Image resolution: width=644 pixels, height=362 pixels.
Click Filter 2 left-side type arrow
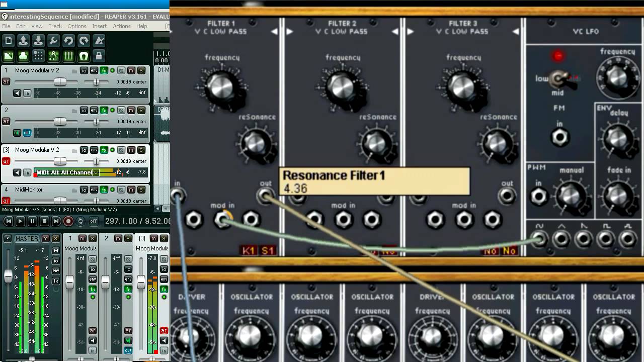pyautogui.click(x=289, y=32)
